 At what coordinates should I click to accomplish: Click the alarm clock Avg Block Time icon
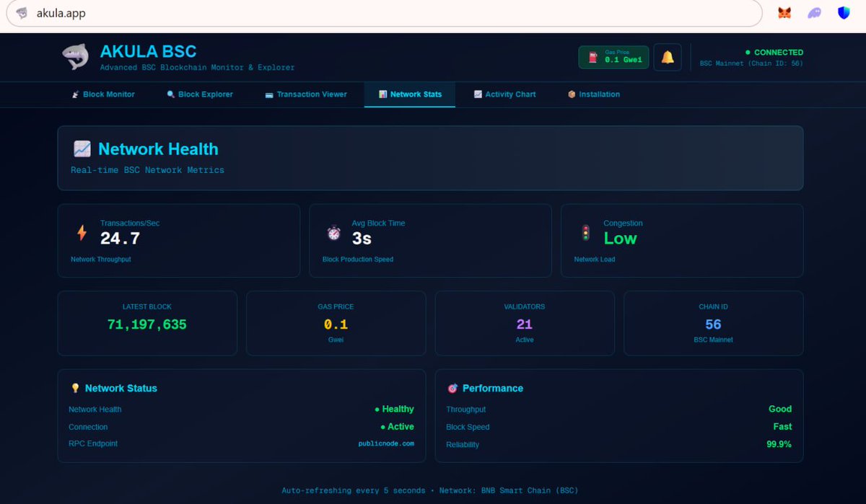333,233
